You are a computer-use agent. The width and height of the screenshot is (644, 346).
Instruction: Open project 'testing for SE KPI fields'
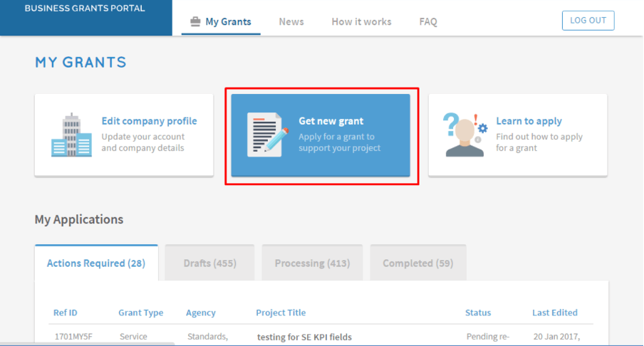[304, 337]
